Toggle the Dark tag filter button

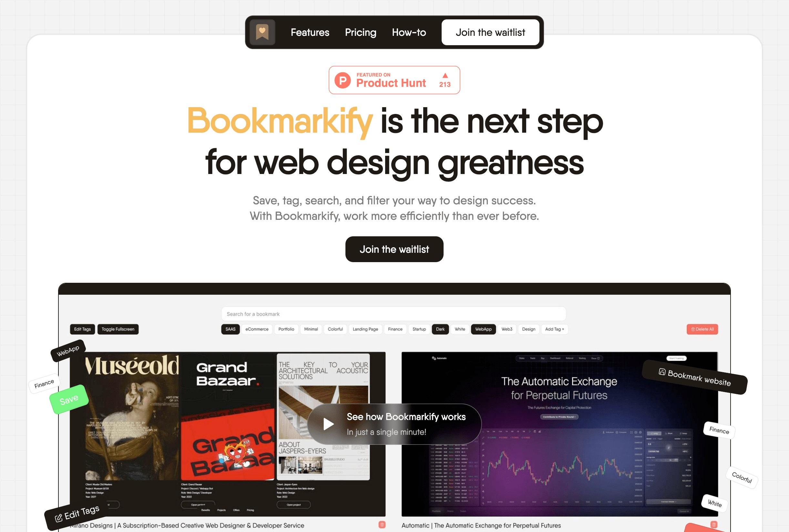click(x=440, y=329)
